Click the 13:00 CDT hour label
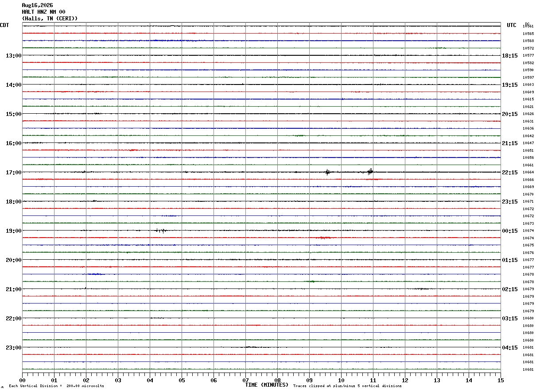This screenshot has width=536, height=392. point(13,56)
